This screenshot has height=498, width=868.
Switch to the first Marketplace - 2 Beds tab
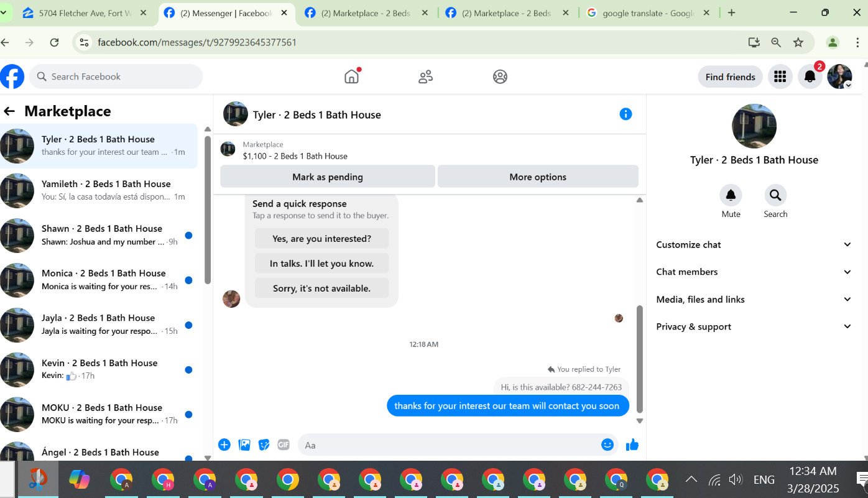(x=366, y=13)
